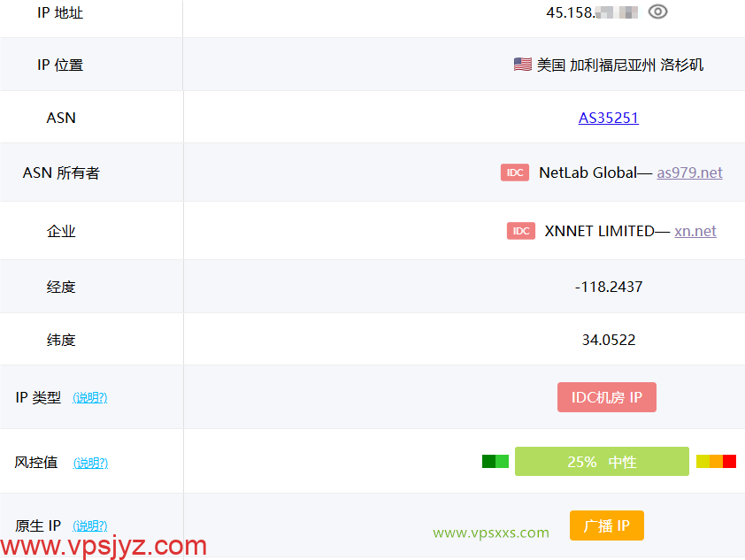Click the 企业 row label
745x560 pixels.
click(61, 231)
